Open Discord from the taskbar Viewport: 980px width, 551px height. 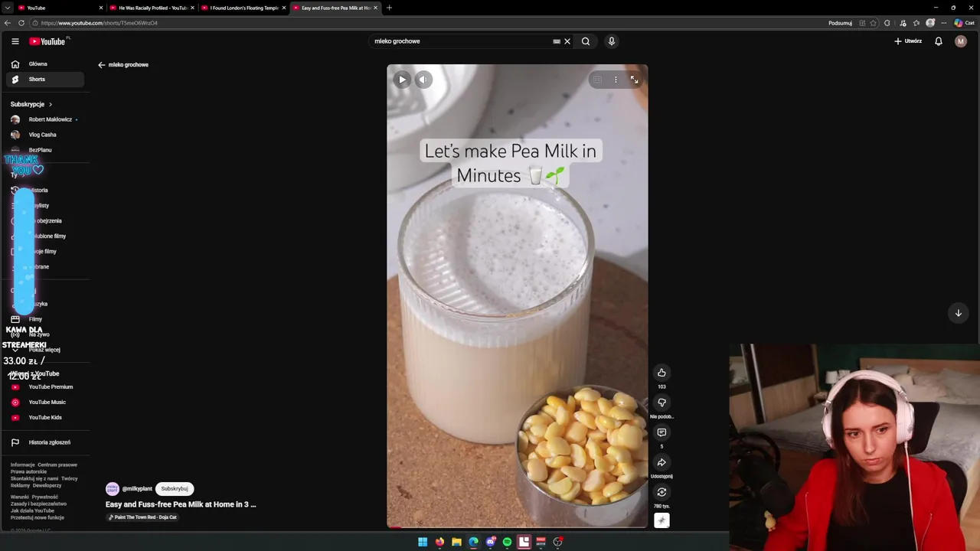tap(490, 542)
